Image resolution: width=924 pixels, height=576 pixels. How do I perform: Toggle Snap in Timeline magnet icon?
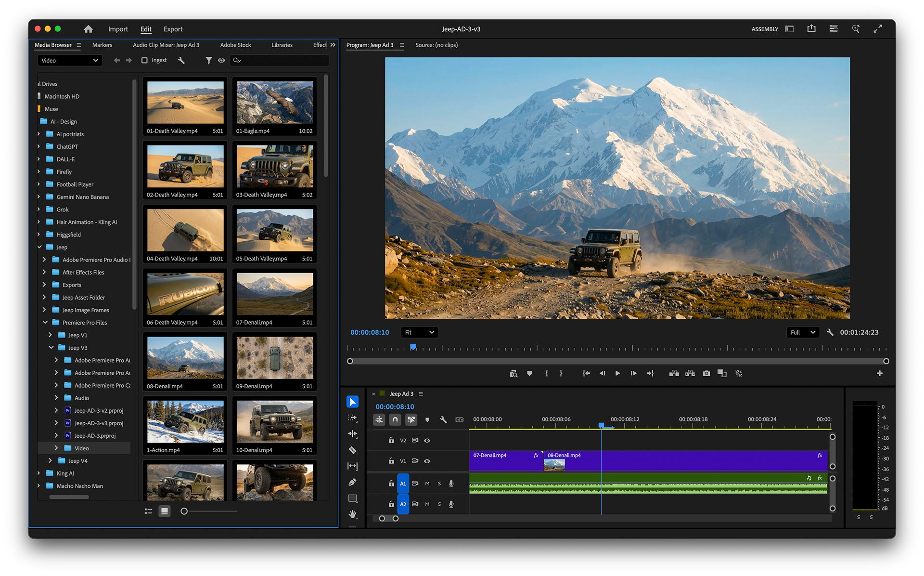[x=395, y=419]
